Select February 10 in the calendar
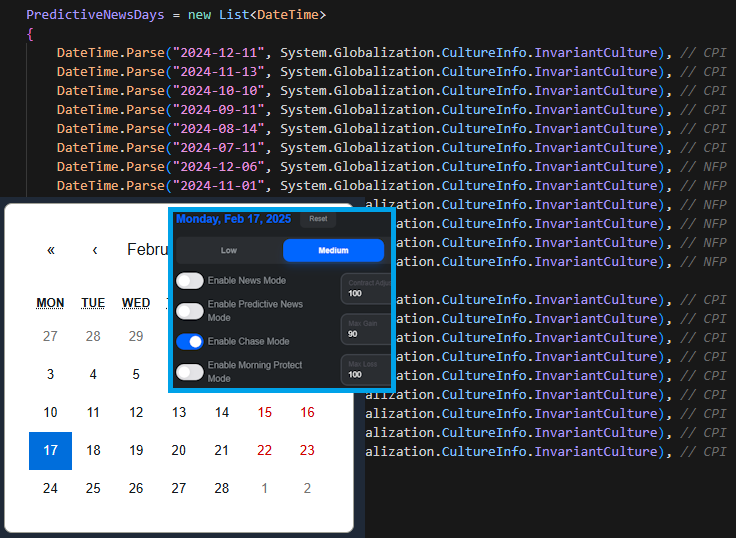The height and width of the screenshot is (538, 736). coord(50,412)
